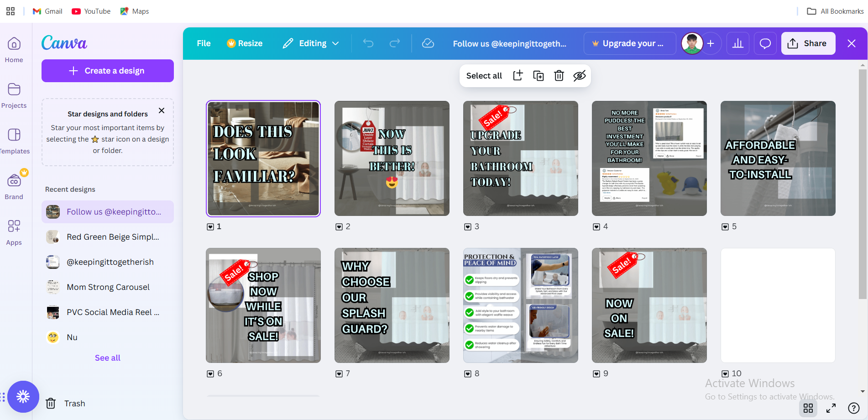Image resolution: width=868 pixels, height=420 pixels.
Task: Select page 3 thumbnail UPGRADE YOUR BATHROOM TODAY
Action: [x=521, y=158]
